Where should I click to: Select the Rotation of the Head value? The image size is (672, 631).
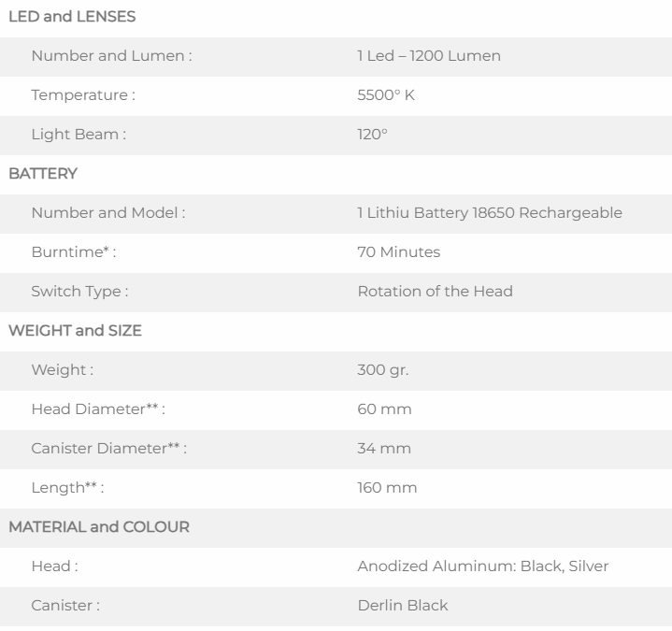435,291
